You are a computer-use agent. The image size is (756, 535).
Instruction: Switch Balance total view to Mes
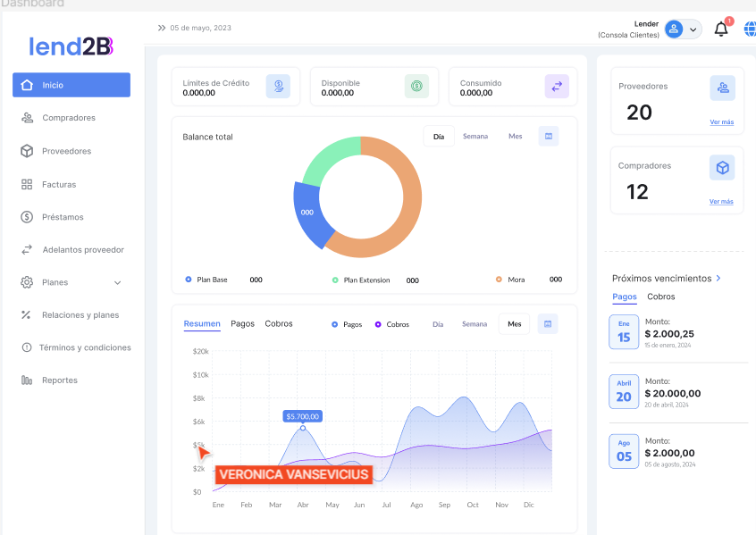pos(515,137)
